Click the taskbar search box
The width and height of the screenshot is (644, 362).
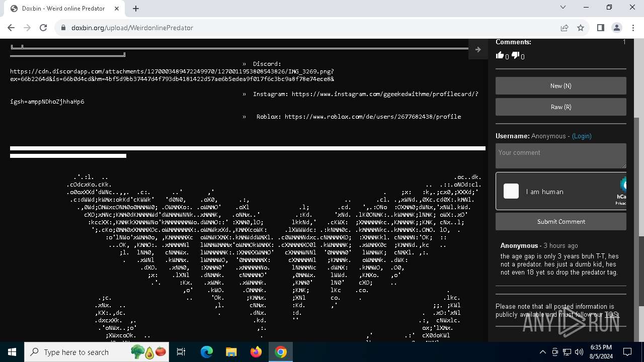click(x=97, y=352)
